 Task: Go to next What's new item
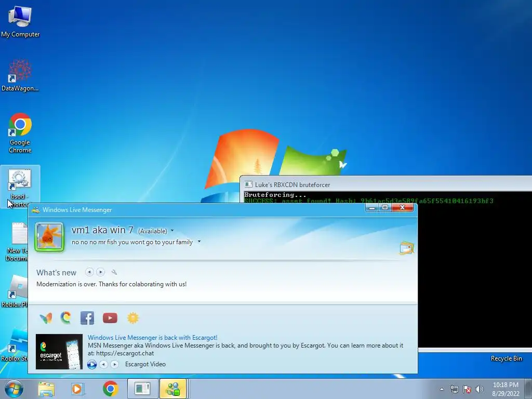point(100,272)
